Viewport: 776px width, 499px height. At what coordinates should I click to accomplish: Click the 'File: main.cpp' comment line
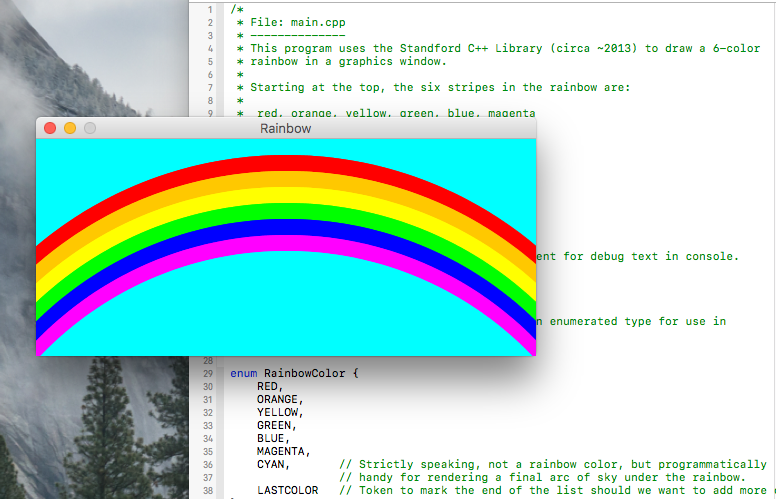point(297,23)
